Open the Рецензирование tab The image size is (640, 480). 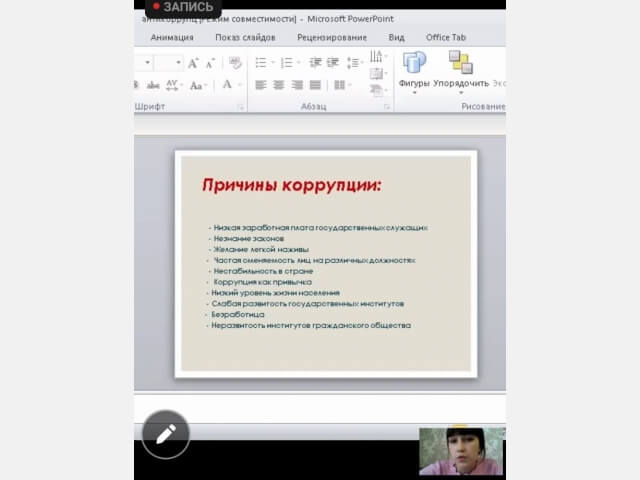(x=332, y=38)
